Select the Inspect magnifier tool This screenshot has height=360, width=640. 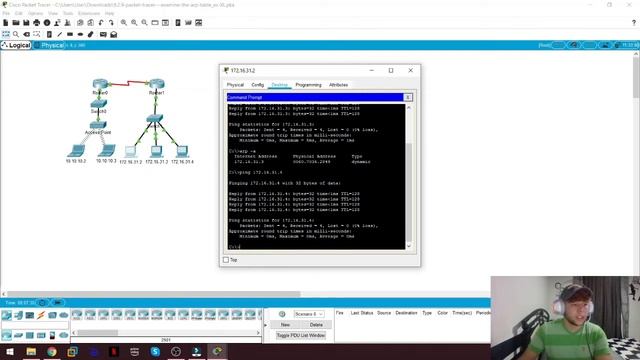point(16,35)
